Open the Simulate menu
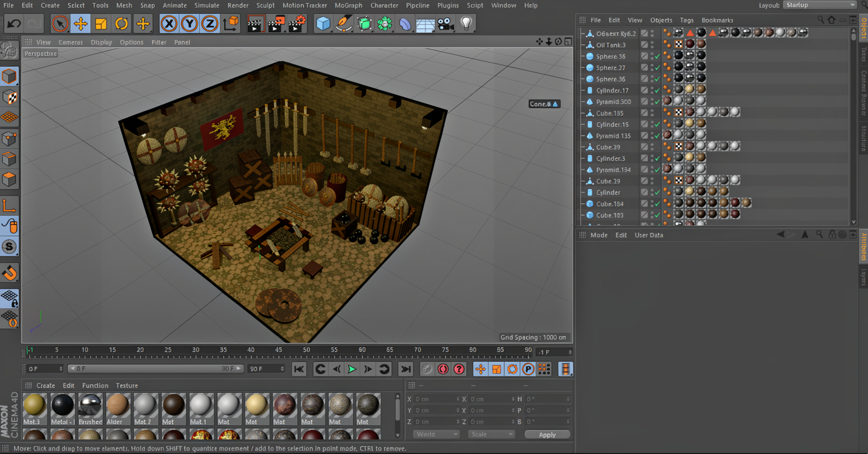The width and height of the screenshot is (868, 454). 207,5
